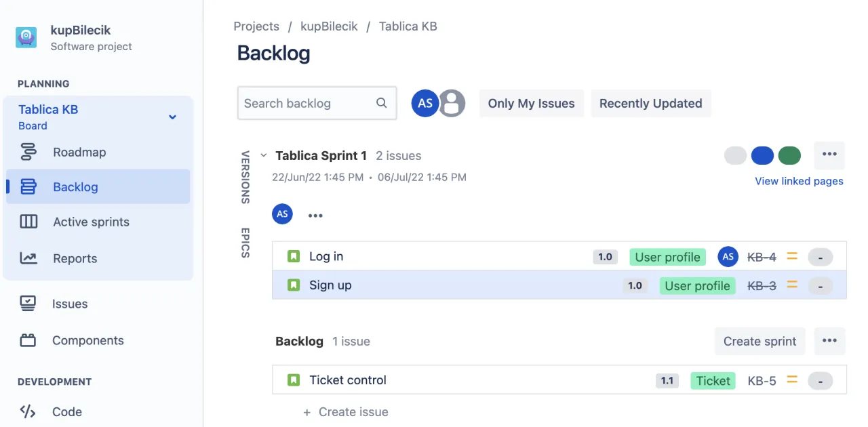The height and width of the screenshot is (427, 868).
Task: Select the unassigned user avatar filter
Action: point(452,103)
